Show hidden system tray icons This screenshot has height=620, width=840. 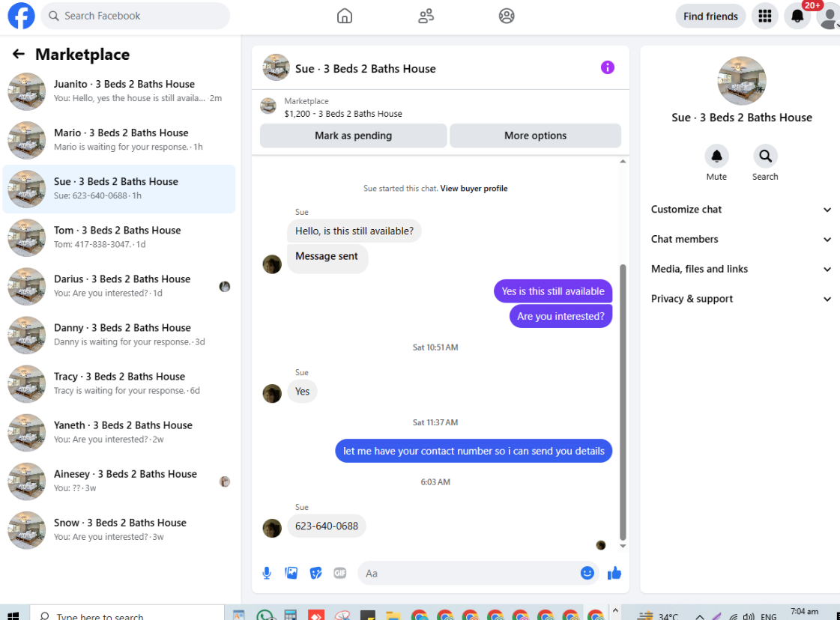[x=700, y=617]
